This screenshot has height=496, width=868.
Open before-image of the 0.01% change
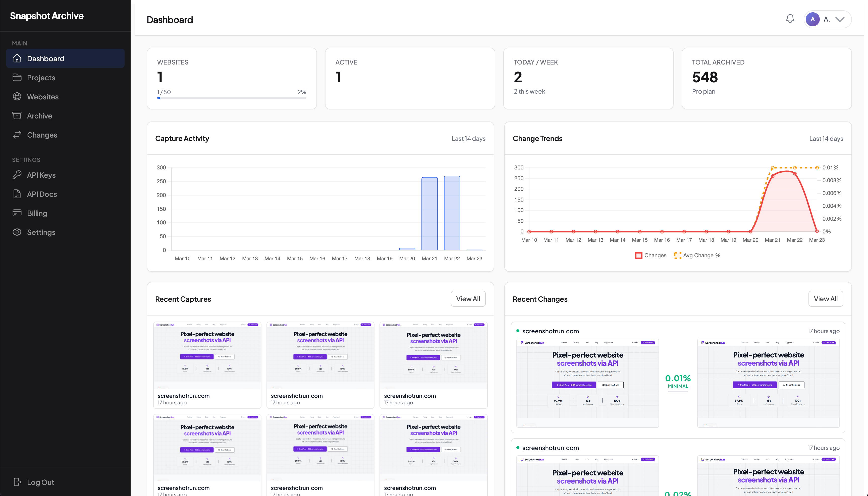(587, 383)
